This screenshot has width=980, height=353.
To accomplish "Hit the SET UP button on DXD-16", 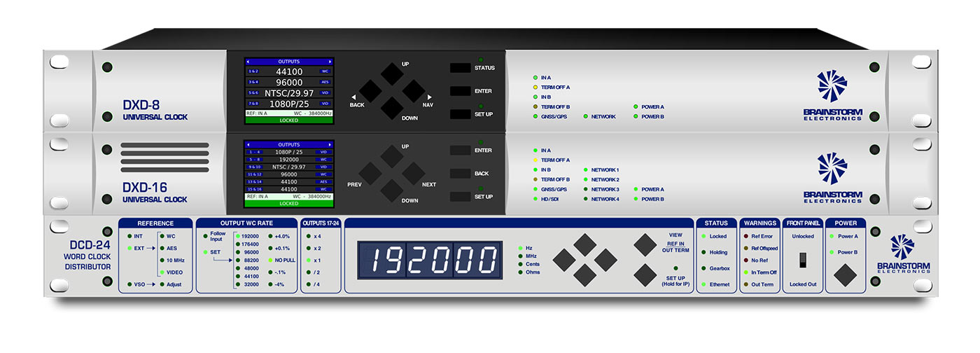I will pos(460,197).
